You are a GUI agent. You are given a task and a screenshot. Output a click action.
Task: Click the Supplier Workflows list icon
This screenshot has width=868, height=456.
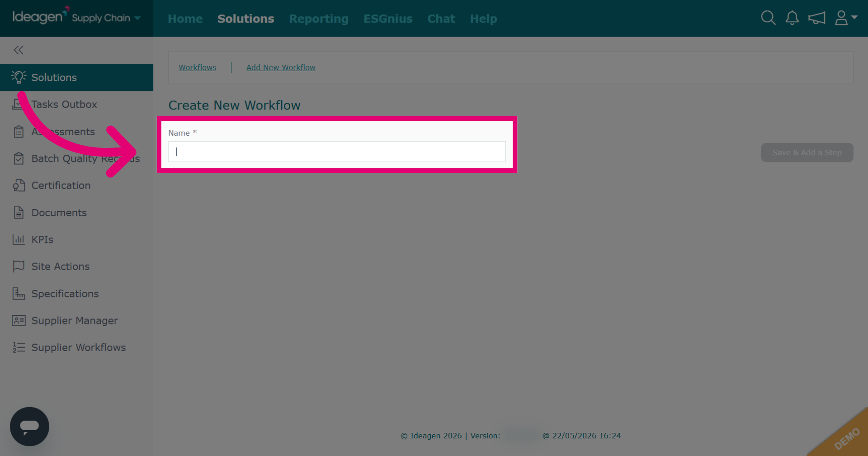click(19, 347)
